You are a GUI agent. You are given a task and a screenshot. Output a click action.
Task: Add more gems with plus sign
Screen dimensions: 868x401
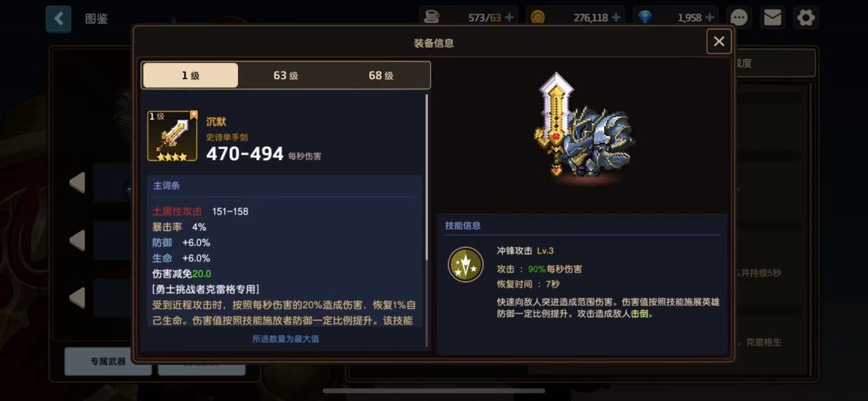709,18
